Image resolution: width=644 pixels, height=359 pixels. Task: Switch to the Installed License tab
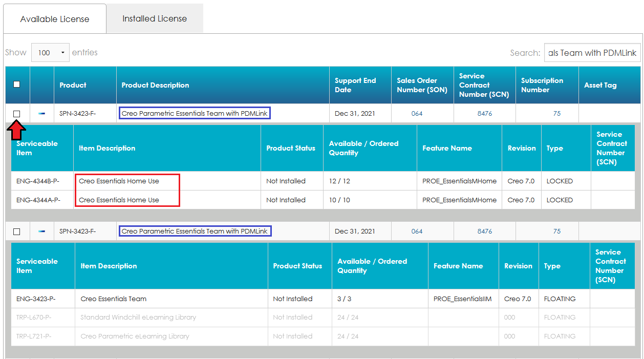tap(154, 18)
